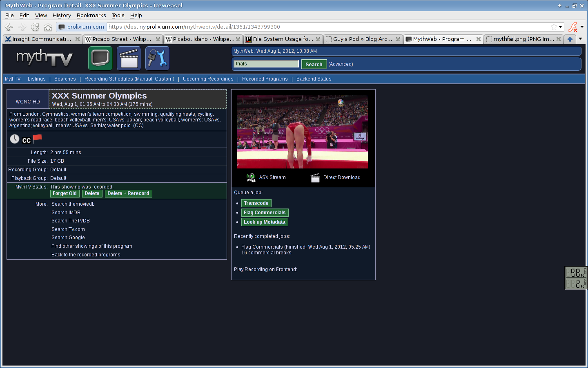
Task: Click the browser URL address field
Action: click(329, 27)
